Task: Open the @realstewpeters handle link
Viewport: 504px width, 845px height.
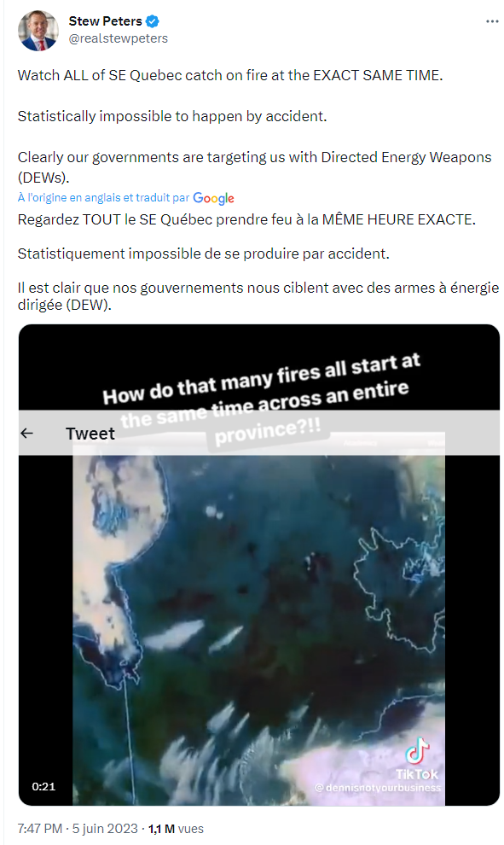Action: click(x=118, y=38)
